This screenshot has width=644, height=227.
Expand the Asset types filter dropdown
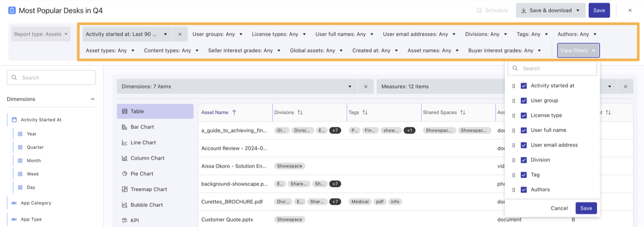tap(110, 51)
